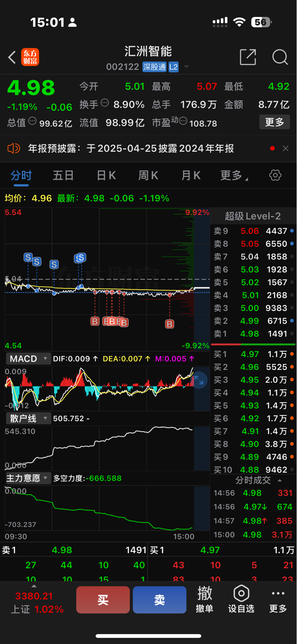Select the 卖1 4.98 1491 order row
Viewport: 297px width, 644px height.
pos(254,334)
